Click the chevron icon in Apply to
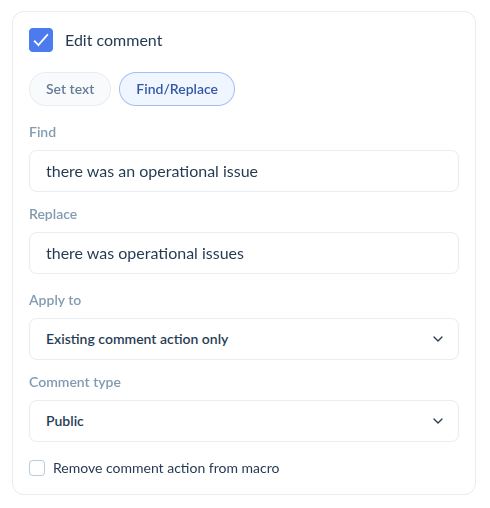Image resolution: width=490 pixels, height=508 pixels. coord(438,339)
